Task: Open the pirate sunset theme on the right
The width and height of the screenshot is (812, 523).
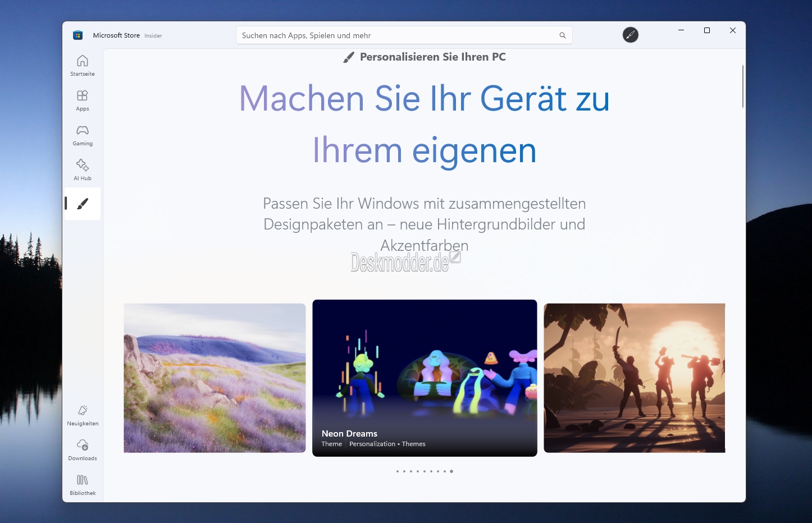Action: (x=635, y=378)
